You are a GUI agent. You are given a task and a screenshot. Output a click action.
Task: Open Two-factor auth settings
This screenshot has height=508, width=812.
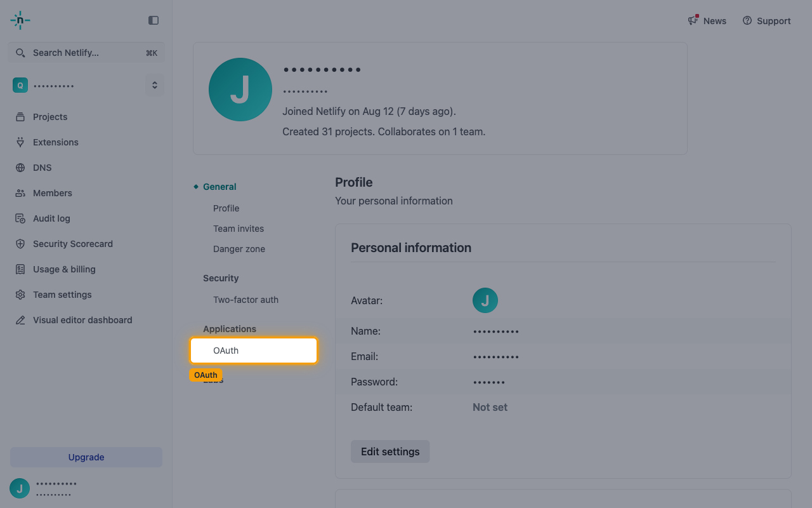(246, 300)
